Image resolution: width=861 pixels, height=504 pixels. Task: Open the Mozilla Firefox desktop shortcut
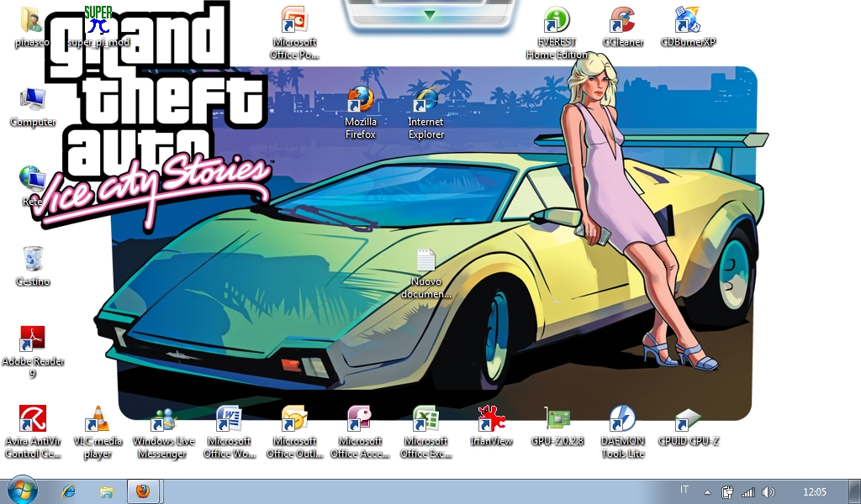pos(360,101)
